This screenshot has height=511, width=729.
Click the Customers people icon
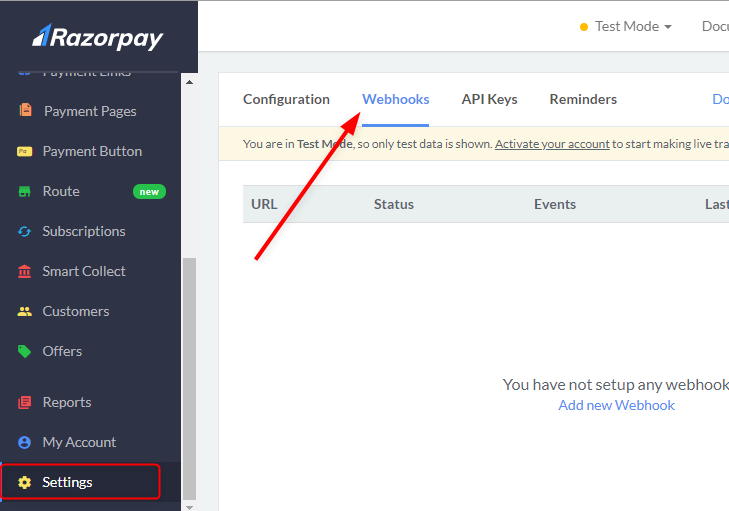pyautogui.click(x=25, y=312)
